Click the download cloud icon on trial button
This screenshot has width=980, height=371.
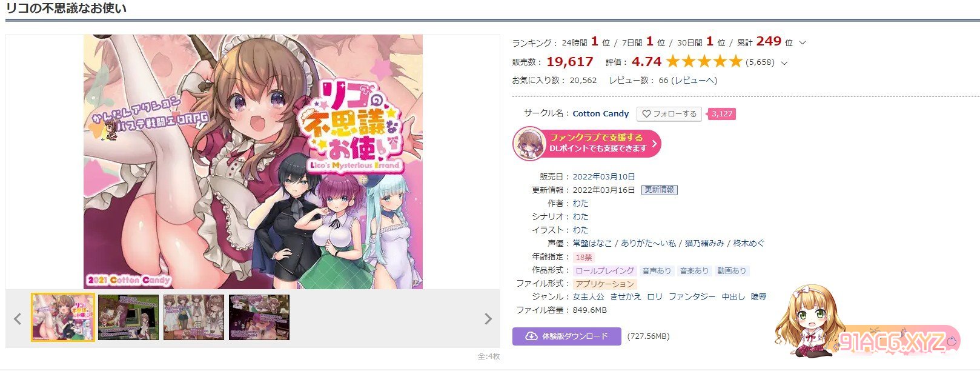(x=531, y=336)
